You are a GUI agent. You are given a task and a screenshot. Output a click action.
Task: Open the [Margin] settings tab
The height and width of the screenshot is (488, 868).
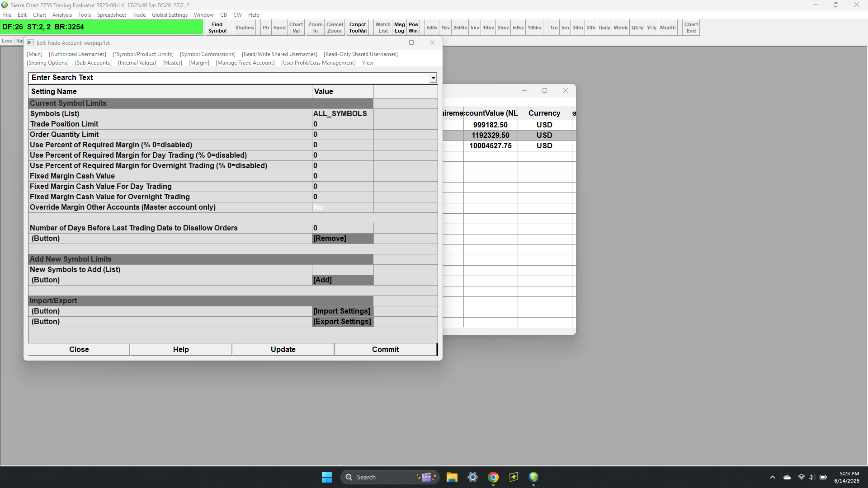click(199, 63)
